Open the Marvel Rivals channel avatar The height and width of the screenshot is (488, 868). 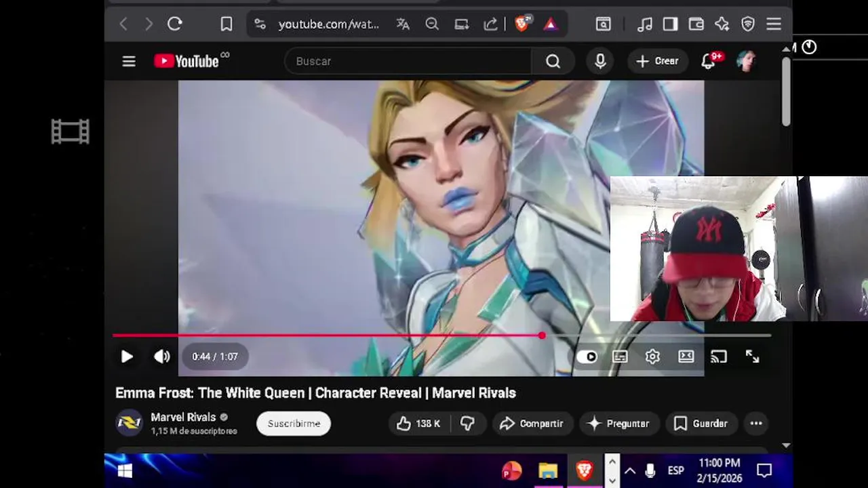pyautogui.click(x=129, y=423)
